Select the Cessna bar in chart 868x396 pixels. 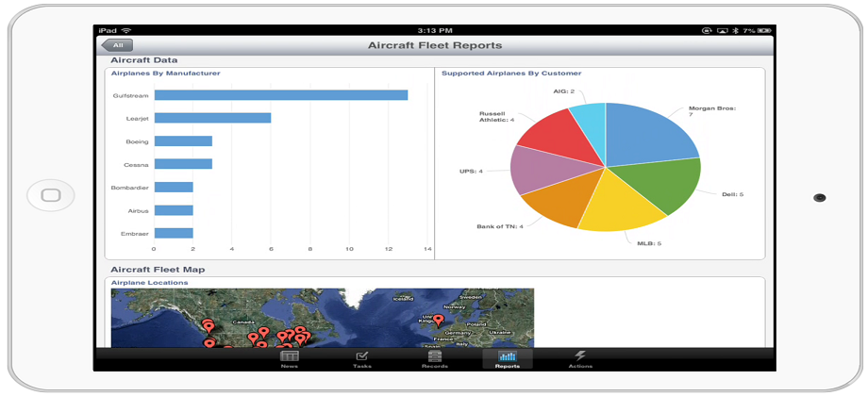click(183, 164)
